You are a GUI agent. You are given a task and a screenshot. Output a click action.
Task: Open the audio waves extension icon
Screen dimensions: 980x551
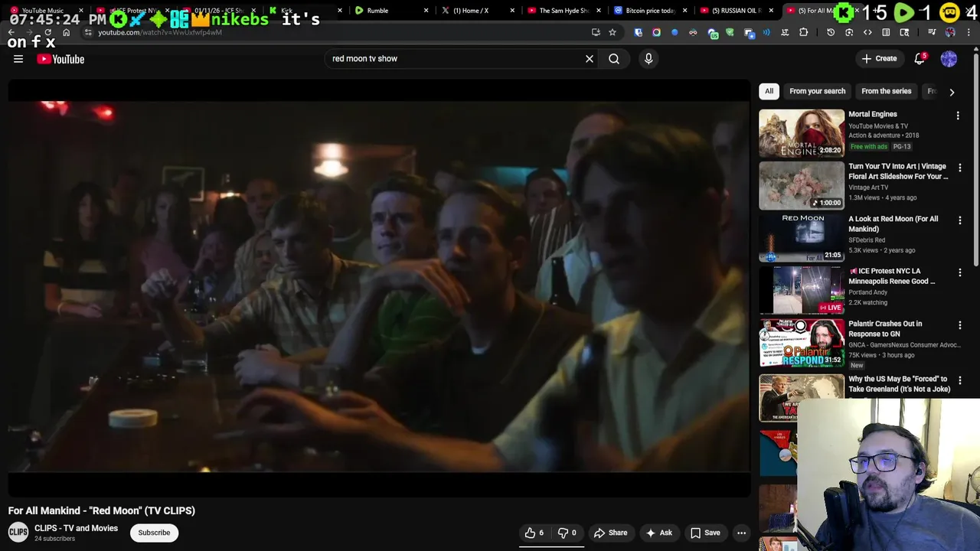(x=766, y=32)
